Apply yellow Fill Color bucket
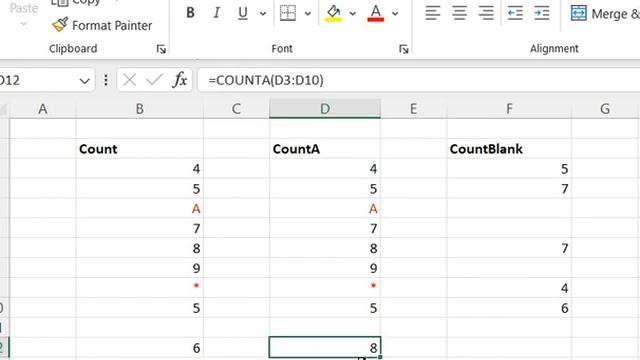The image size is (640, 360). pyautogui.click(x=333, y=13)
